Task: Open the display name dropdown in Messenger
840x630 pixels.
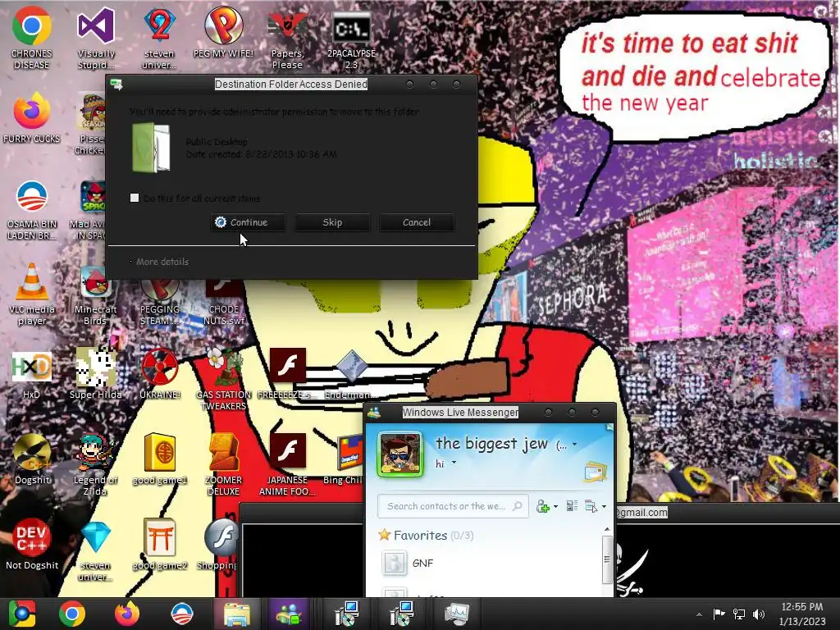Action: pyautogui.click(x=575, y=444)
